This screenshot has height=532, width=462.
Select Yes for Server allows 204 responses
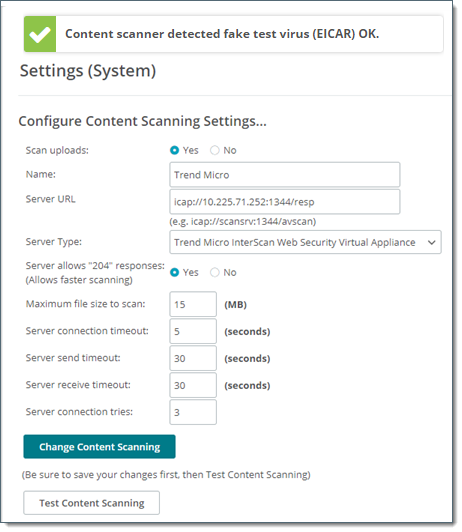click(x=174, y=272)
